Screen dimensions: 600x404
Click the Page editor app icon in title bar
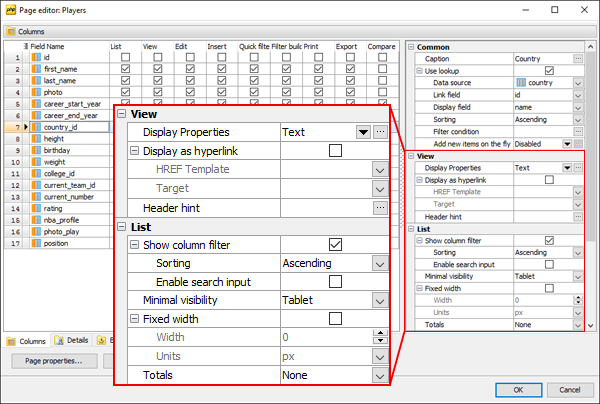[x=9, y=8]
